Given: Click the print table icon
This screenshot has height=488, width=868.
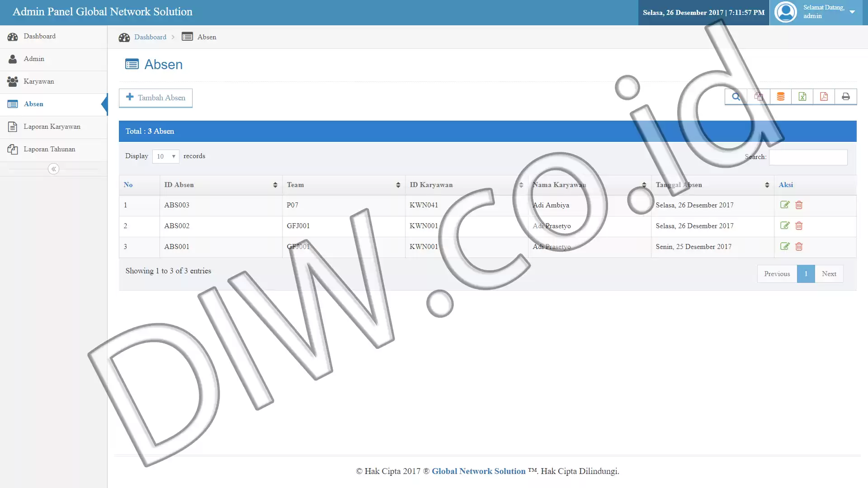Looking at the screenshot, I should point(846,97).
